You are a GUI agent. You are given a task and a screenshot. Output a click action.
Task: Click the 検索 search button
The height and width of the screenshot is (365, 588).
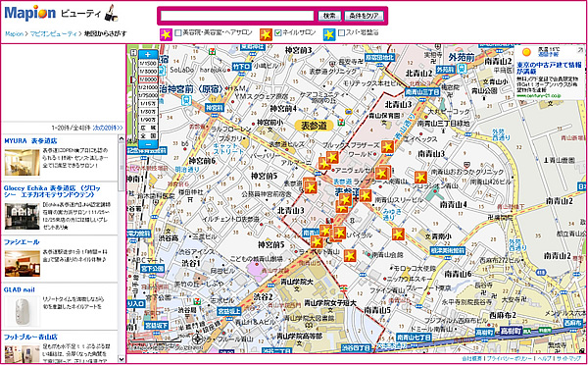click(x=329, y=16)
